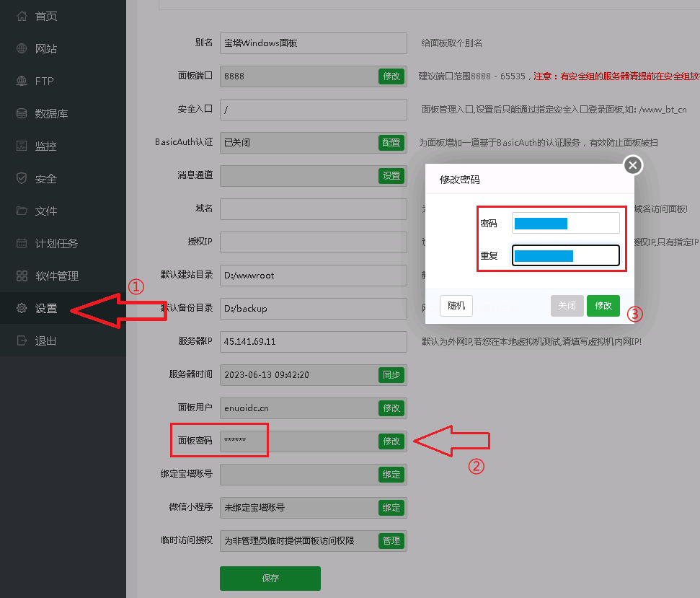
Task: Click the 密码 password input field
Action: [x=565, y=224]
